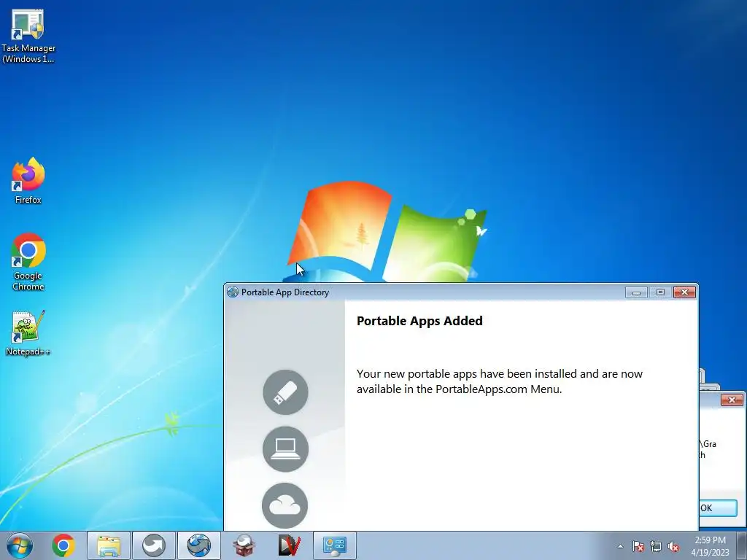
Task: Minimize the Portable App Directory window
Action: (x=636, y=292)
